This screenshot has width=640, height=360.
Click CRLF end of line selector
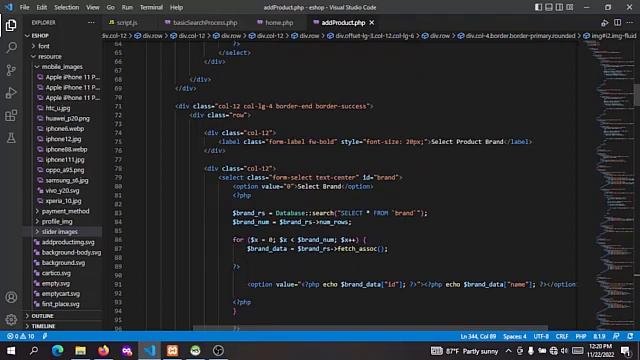(562, 336)
